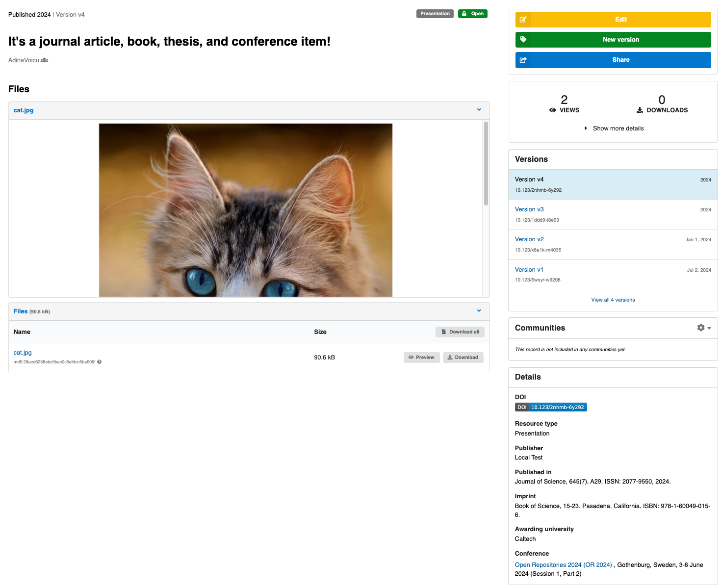This screenshot has height=588, width=721.
Task: Click the pencil edit icon
Action: pos(523,20)
